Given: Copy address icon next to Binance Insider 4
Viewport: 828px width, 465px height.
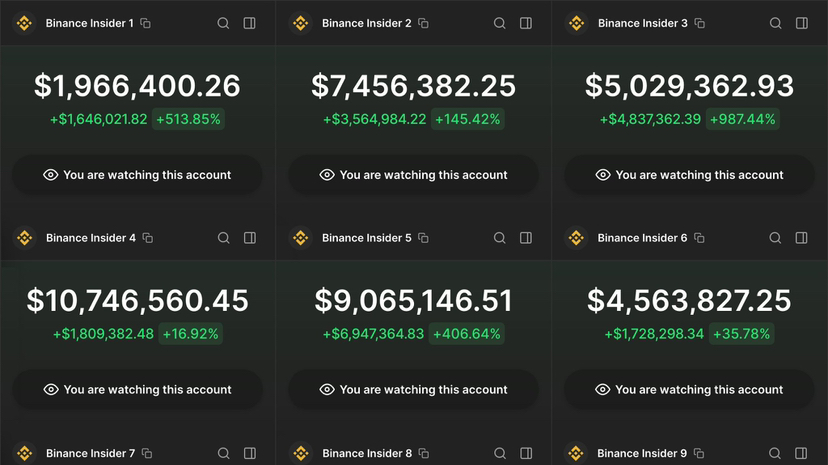Looking at the screenshot, I should click(x=148, y=238).
